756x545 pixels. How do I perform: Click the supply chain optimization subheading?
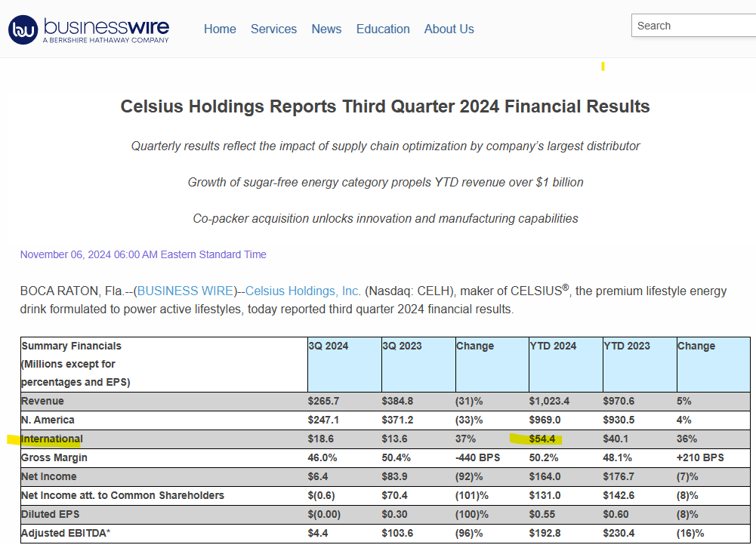(x=385, y=146)
